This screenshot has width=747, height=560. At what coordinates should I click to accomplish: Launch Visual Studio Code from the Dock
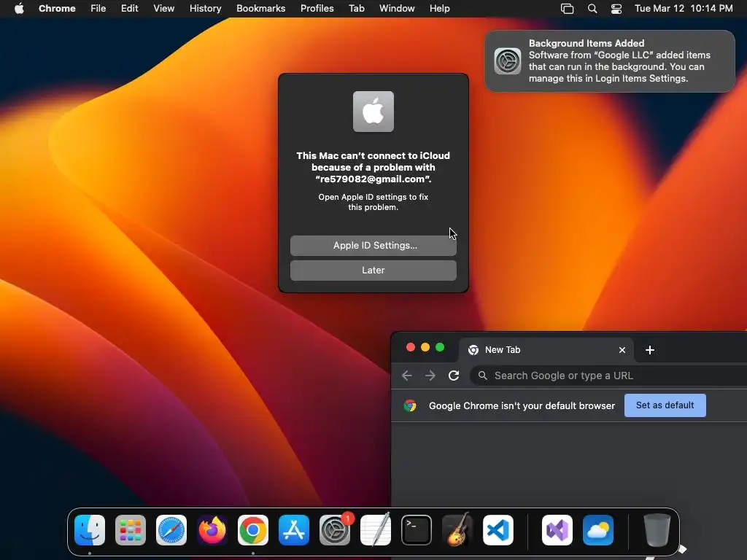(x=498, y=530)
